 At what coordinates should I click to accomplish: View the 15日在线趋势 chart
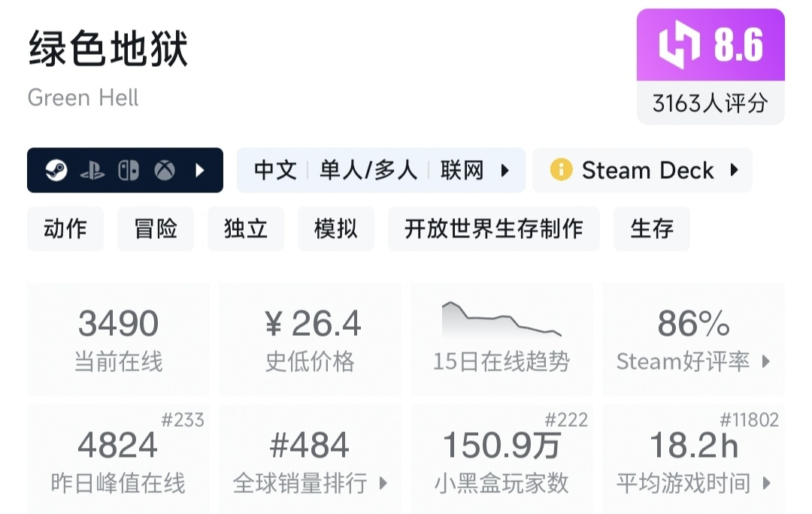click(501, 338)
